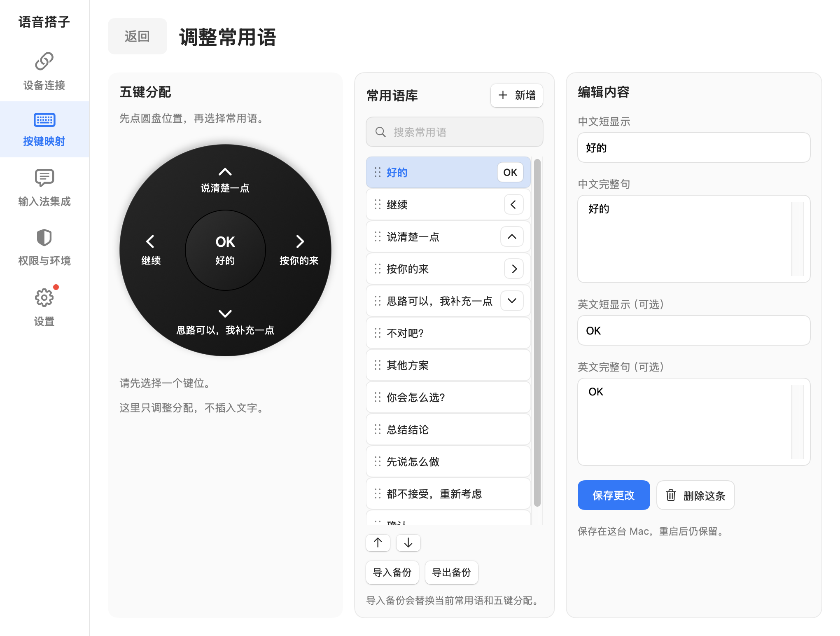Grab the drag handle of 不对吧? row
The height and width of the screenshot is (636, 840).
click(x=378, y=333)
